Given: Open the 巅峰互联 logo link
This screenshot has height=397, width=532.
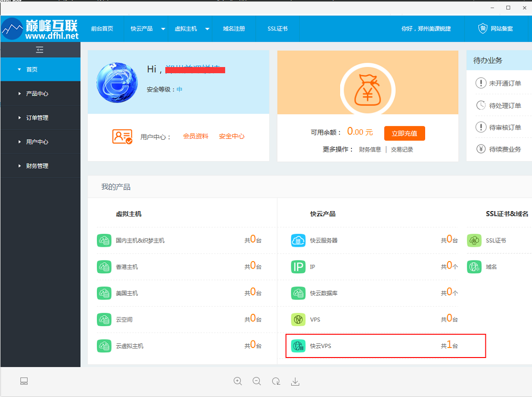Looking at the screenshot, I should (x=40, y=29).
